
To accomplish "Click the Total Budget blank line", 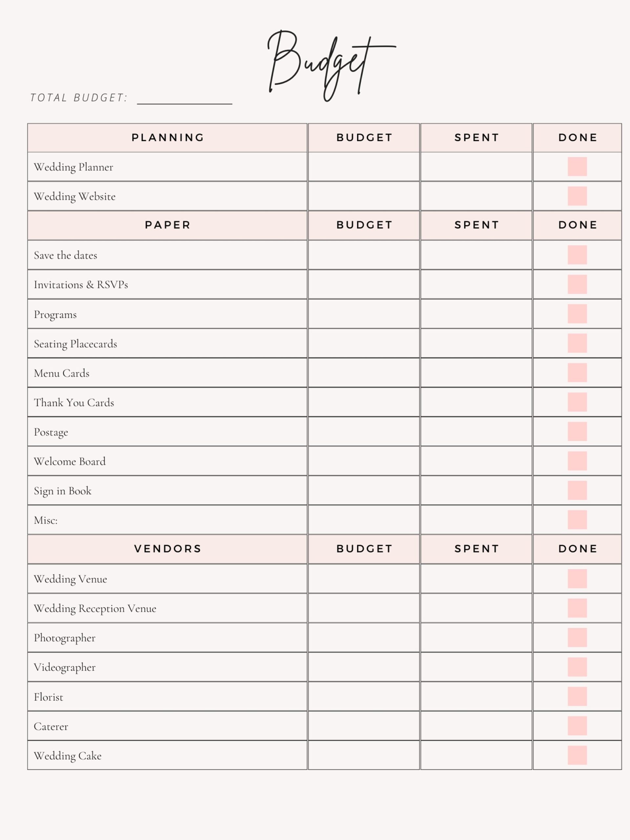I will (184, 99).
